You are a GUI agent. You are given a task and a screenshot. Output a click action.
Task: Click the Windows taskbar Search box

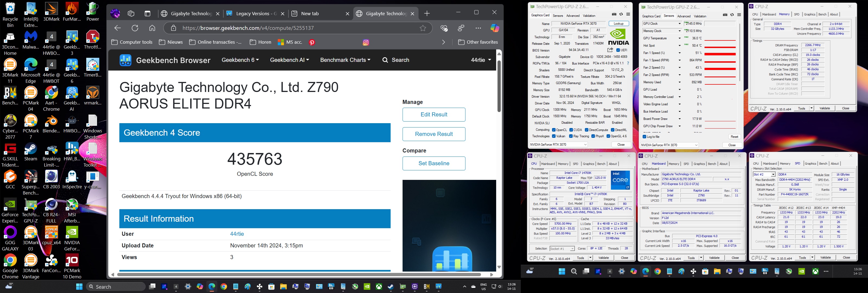tap(116, 286)
